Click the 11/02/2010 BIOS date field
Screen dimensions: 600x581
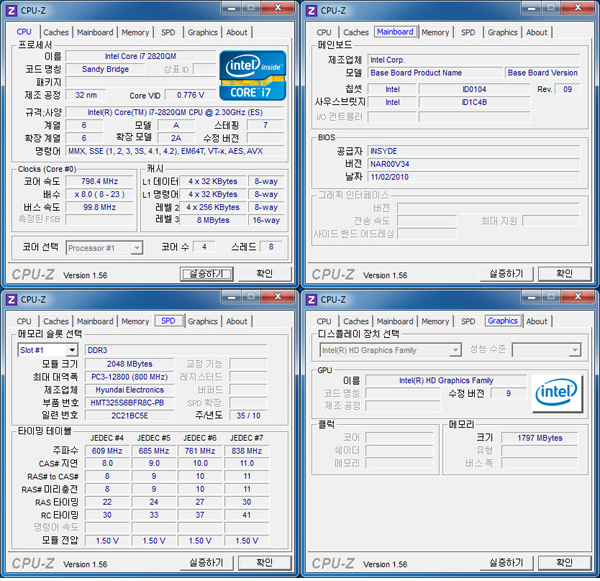[474, 177]
